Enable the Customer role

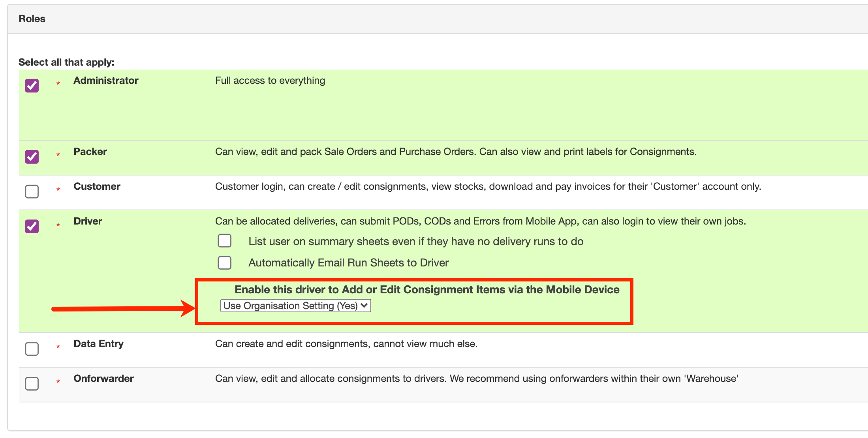32,191
